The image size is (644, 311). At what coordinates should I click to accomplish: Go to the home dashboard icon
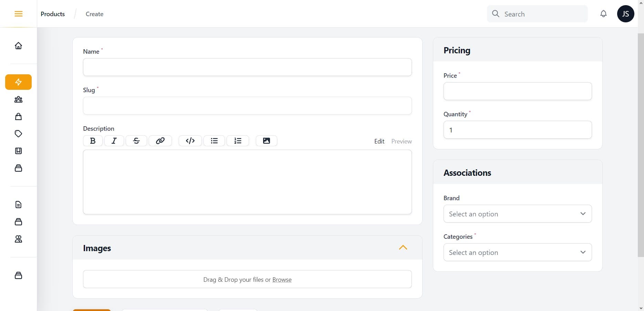tap(19, 46)
